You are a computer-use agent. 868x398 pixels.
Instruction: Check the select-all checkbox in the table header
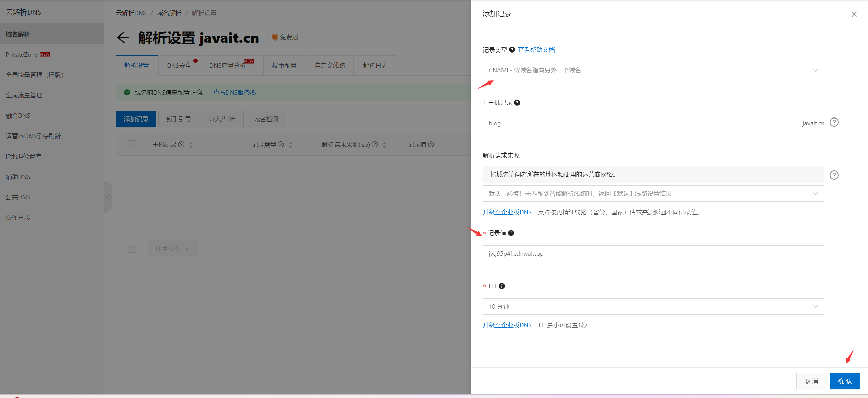pyautogui.click(x=132, y=144)
